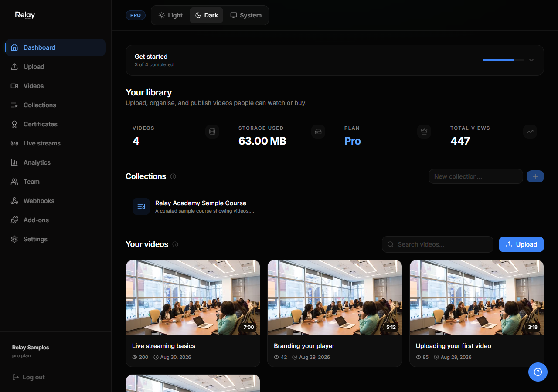Click the PRO badge in header
This screenshot has width=558, height=392.
136,15
